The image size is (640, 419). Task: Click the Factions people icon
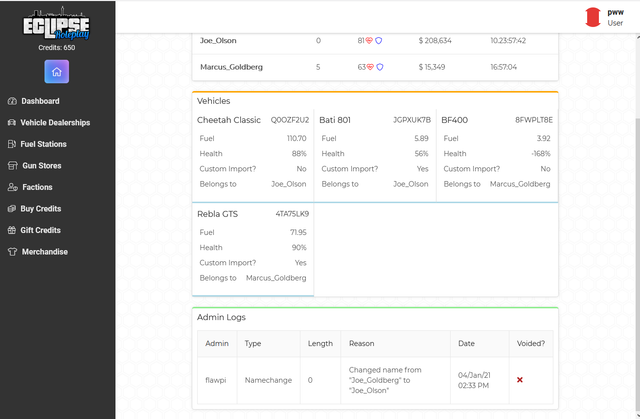13,187
